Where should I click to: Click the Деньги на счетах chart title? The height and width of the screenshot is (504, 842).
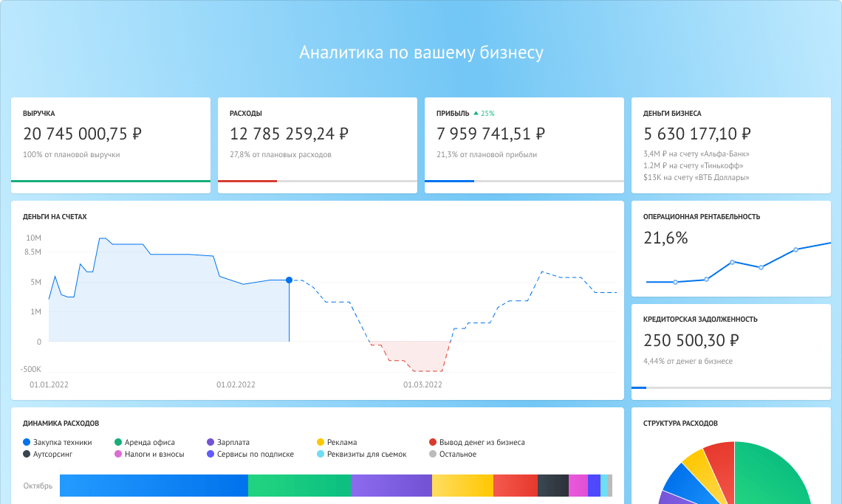[55, 217]
